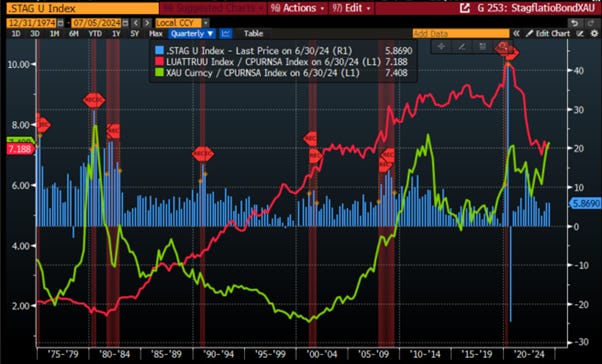The height and width of the screenshot is (364, 602).
Task: Select the 1M range tab
Action: 55,34
